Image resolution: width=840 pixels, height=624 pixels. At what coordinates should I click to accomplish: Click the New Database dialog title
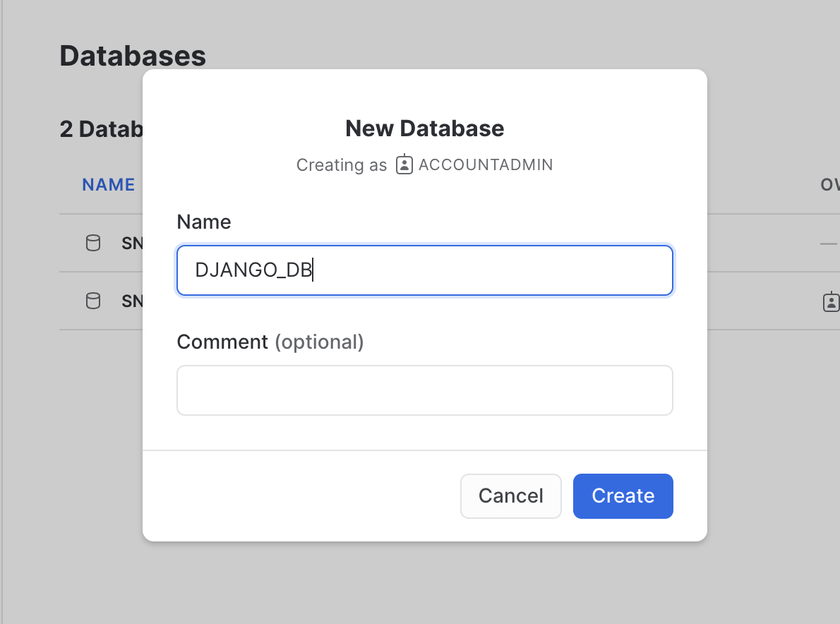click(x=424, y=128)
